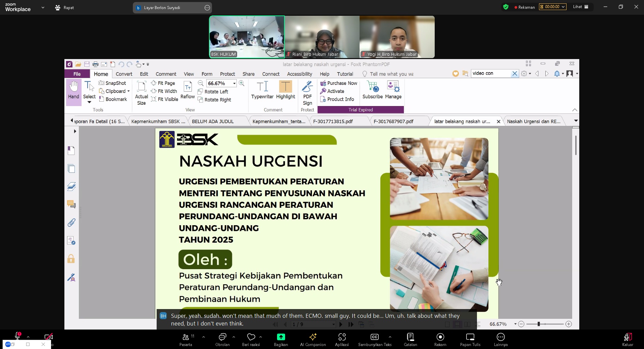Open the Catatan notes icon
The height and width of the screenshot is (349, 644).
point(410,337)
